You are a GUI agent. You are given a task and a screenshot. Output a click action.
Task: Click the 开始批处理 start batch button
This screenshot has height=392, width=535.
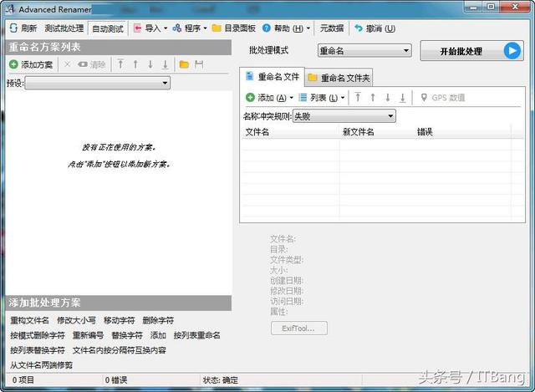(471, 51)
